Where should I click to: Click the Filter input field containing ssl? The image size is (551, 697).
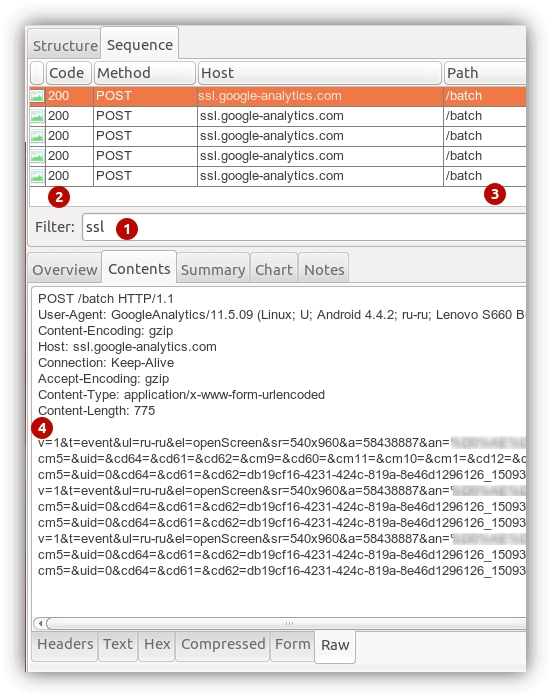(304, 227)
